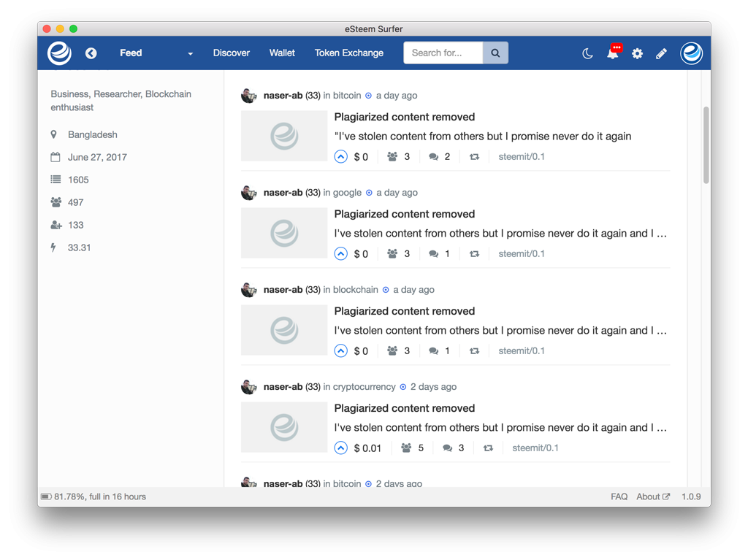
Task: View voters of the bitcoin post
Action: coord(398,156)
